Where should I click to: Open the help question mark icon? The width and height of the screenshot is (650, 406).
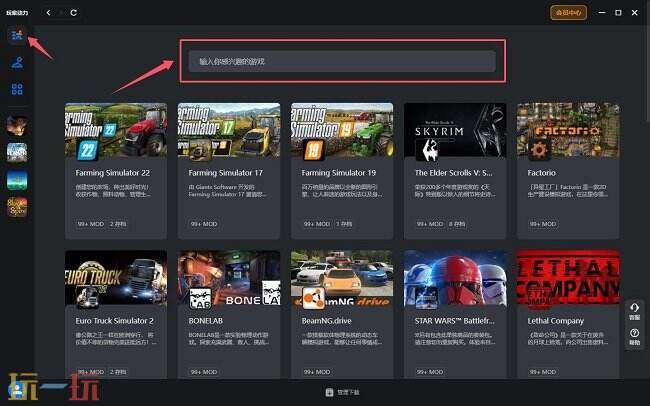pos(634,335)
